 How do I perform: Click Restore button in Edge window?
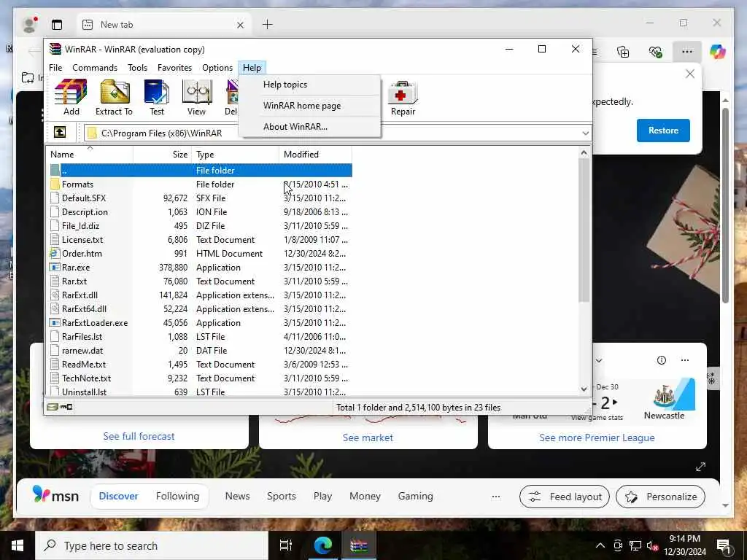663,131
